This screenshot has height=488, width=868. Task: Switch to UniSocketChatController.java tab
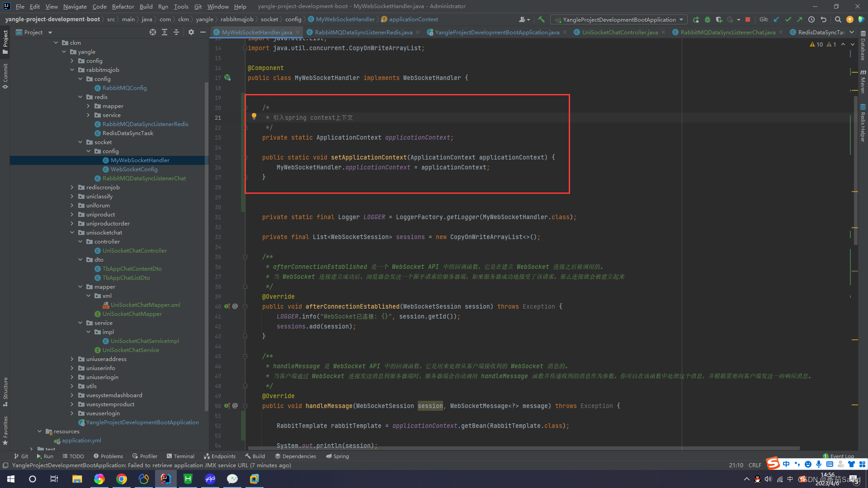(x=619, y=32)
